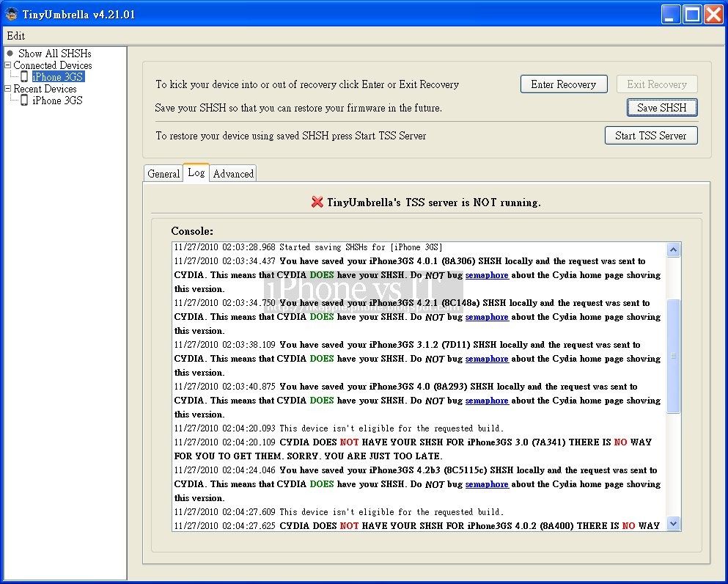Close the TinyUmbrella window
Image resolution: width=728 pixels, height=584 pixels.
713,15
